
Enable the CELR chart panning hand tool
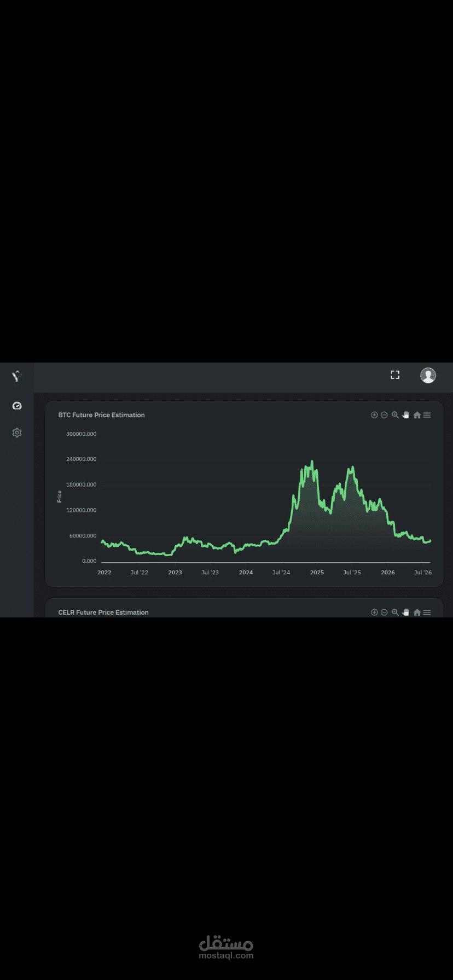(x=406, y=612)
